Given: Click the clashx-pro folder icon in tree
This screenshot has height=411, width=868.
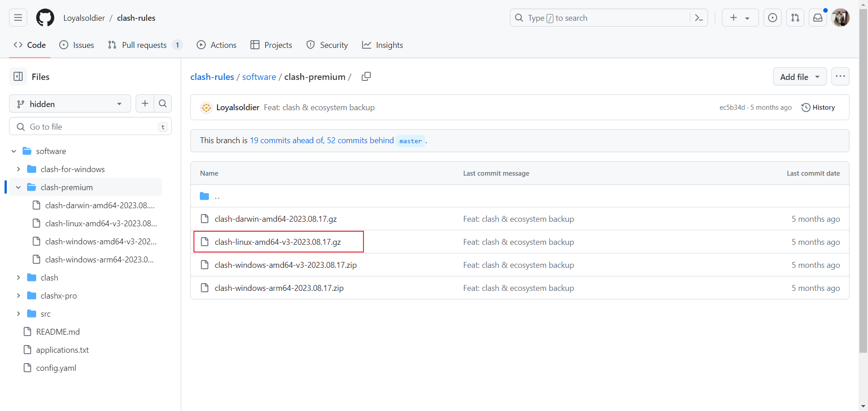Looking at the screenshot, I should 32,295.
